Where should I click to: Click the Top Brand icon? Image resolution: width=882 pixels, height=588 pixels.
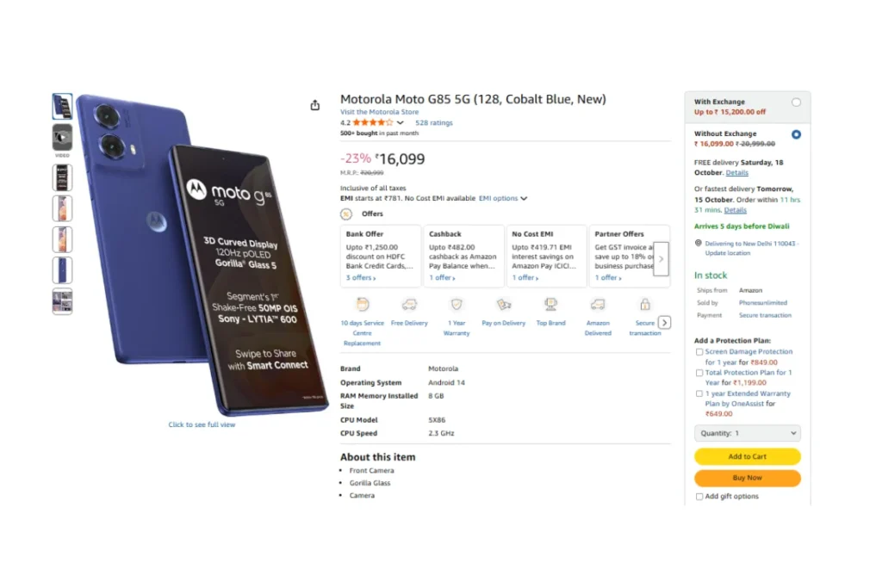point(550,305)
